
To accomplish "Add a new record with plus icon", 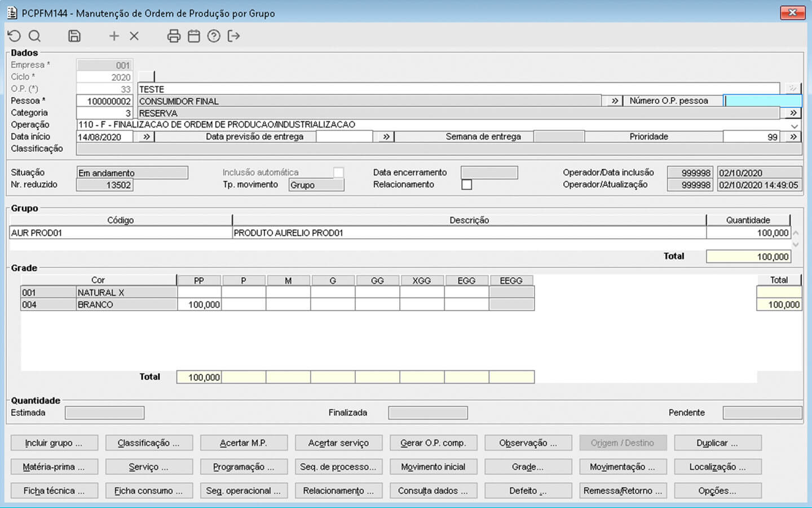I will 114,36.
